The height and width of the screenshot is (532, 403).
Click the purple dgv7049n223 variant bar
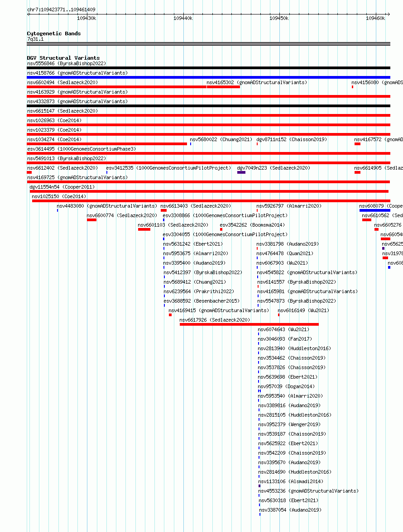pyautogui.click(x=241, y=172)
